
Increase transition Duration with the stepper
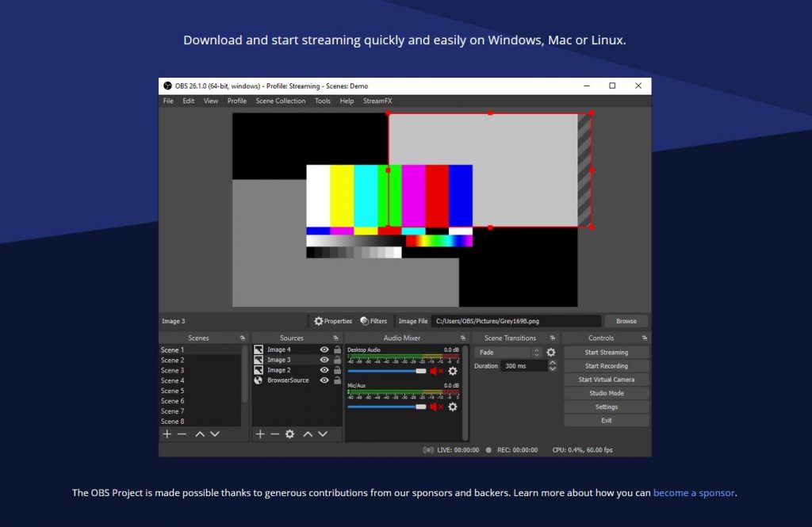(x=553, y=362)
